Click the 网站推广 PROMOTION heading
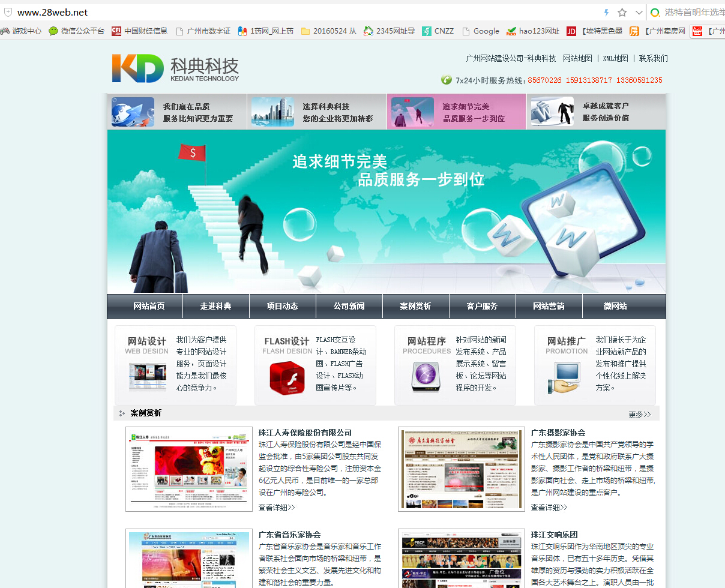Viewport: 725px width, 588px height. click(x=567, y=346)
